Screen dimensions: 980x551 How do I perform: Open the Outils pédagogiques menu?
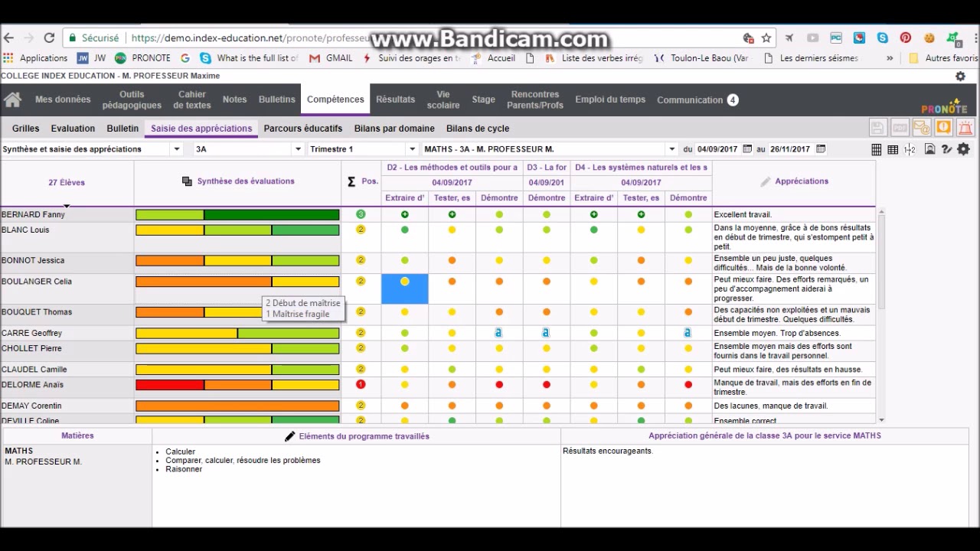[x=132, y=99]
